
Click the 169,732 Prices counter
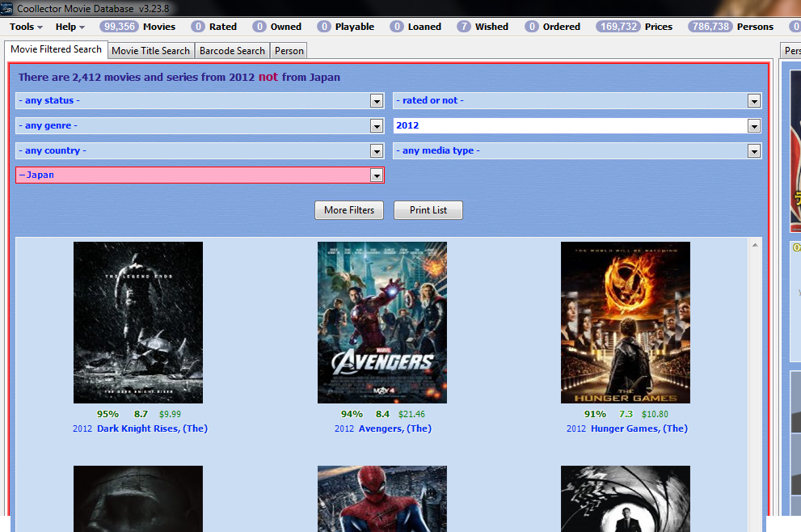[x=634, y=27]
